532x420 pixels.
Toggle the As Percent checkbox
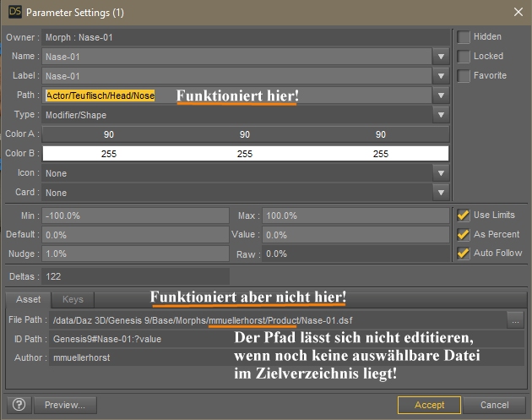click(x=464, y=234)
